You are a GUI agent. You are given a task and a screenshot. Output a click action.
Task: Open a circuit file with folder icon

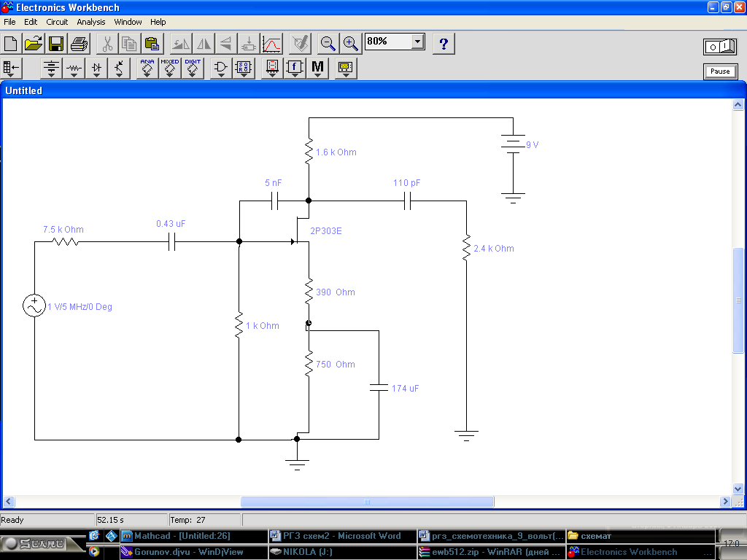click(x=34, y=44)
